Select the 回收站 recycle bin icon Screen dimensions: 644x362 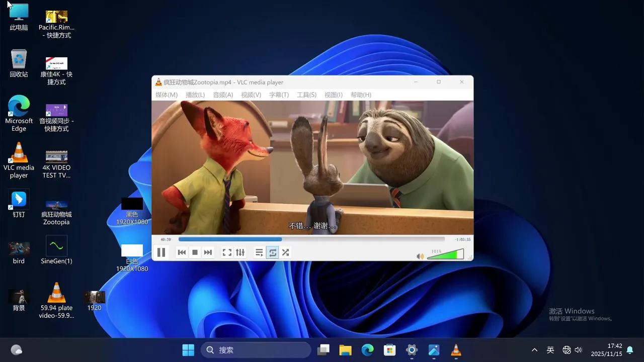[19, 63]
